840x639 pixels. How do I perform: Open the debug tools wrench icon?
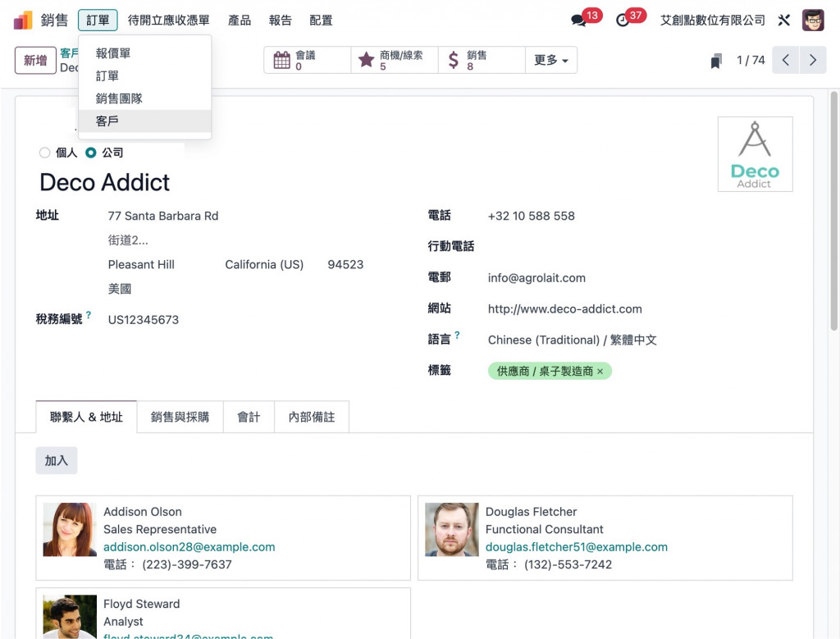[784, 21]
